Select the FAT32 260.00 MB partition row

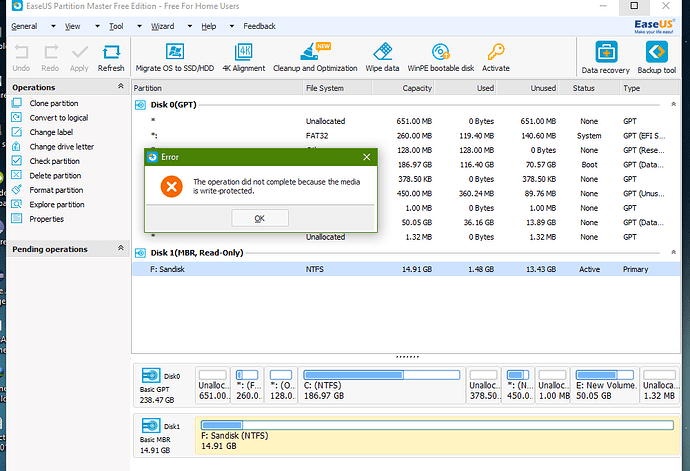[406, 136]
